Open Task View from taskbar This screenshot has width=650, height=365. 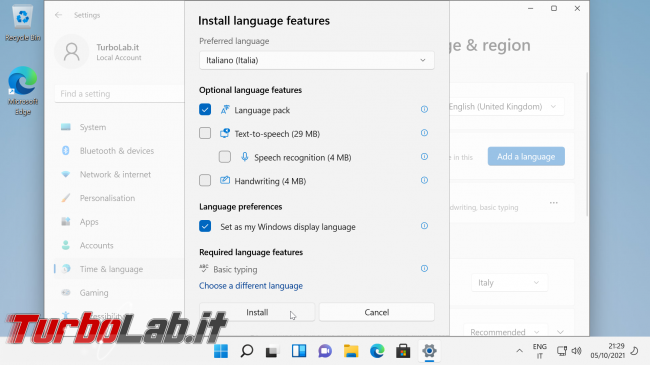(x=272, y=351)
